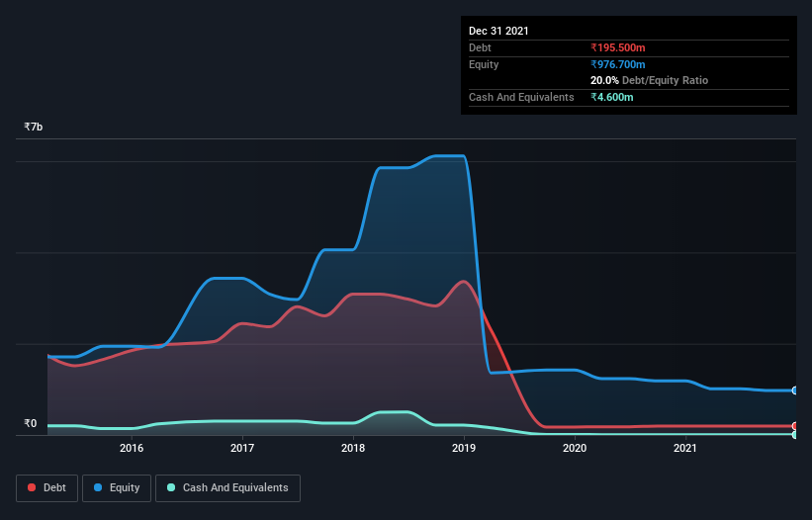Click the ₹4.600m cash value

click(612, 97)
